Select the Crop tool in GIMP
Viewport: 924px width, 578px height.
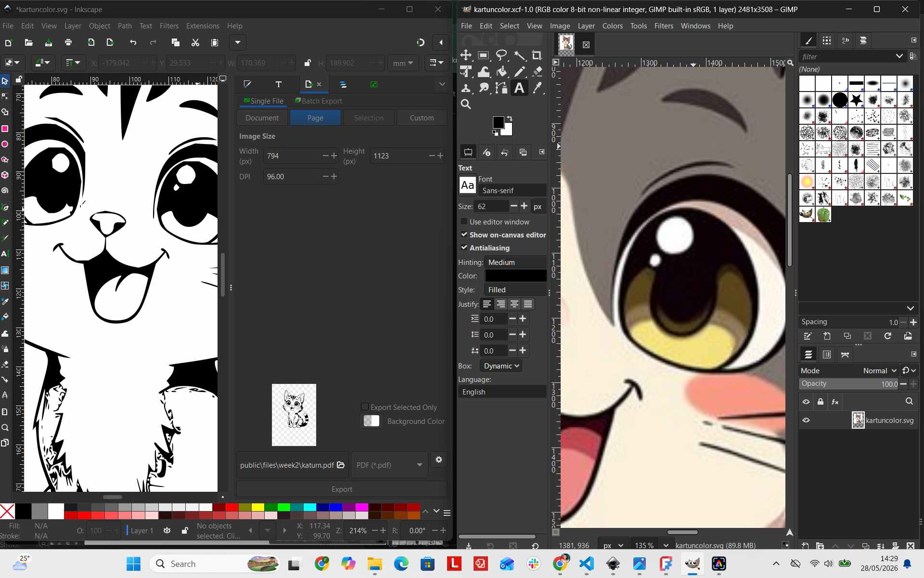(x=537, y=55)
